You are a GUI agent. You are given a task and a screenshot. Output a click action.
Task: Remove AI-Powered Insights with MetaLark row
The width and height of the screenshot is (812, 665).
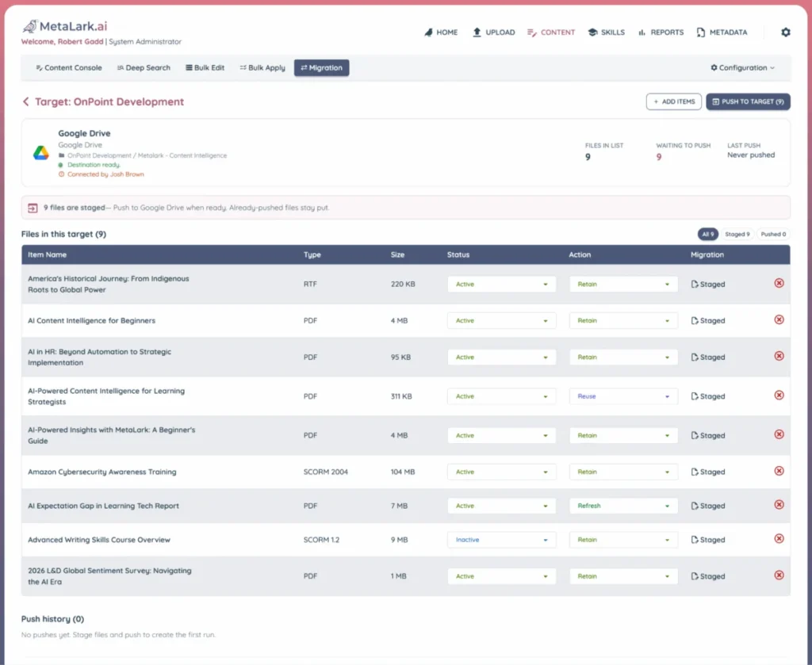click(779, 434)
